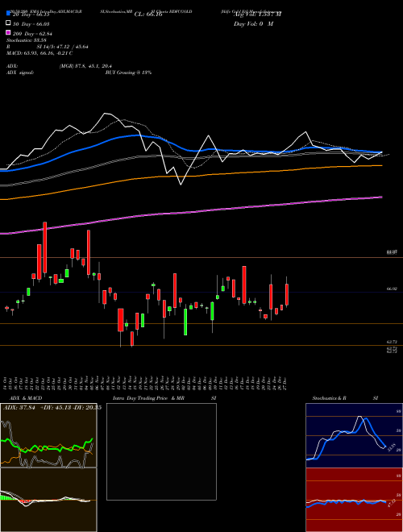Click the 'Day Vol: 0 M' label

[x=253, y=23]
